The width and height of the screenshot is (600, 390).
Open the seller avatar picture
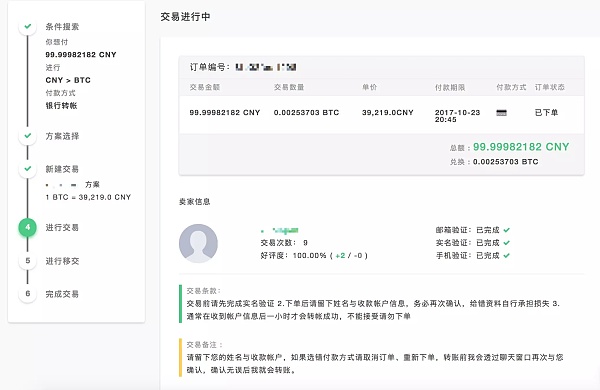198,243
